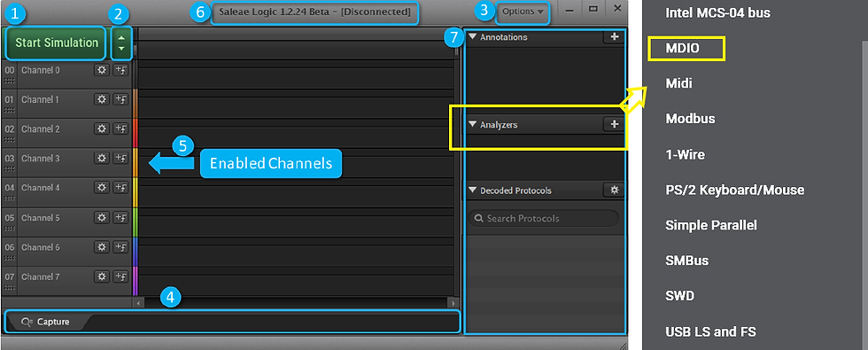Click trigger icon for Channel 6
868x350 pixels.
point(120,246)
